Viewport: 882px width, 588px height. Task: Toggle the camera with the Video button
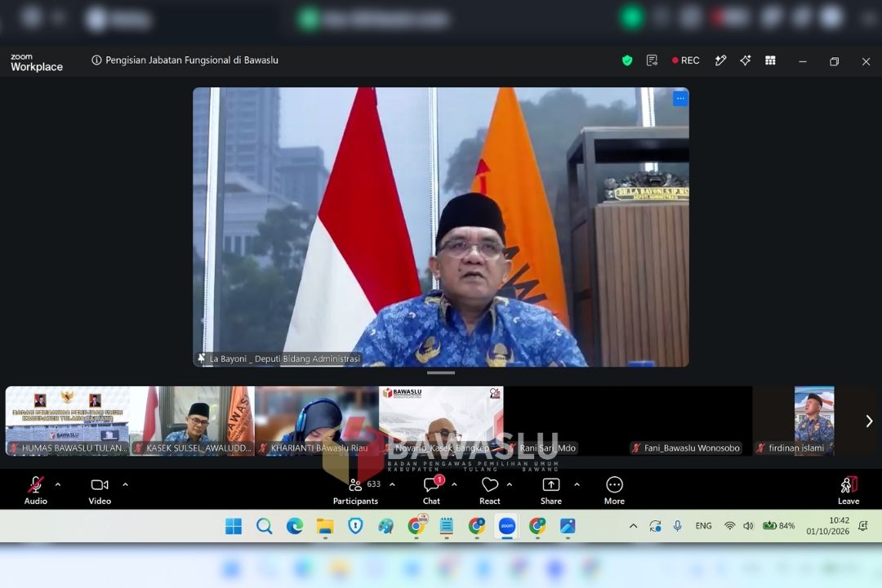[x=100, y=490]
